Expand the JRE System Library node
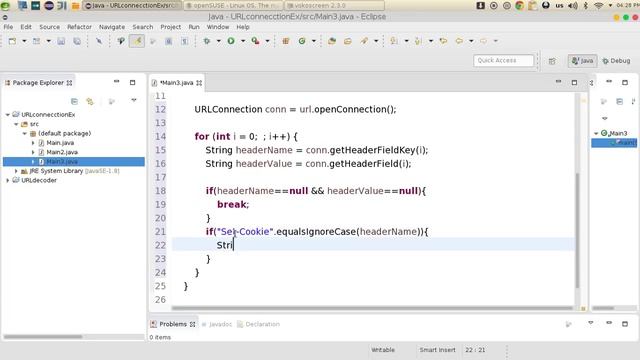The height and width of the screenshot is (360, 640). click(16, 171)
